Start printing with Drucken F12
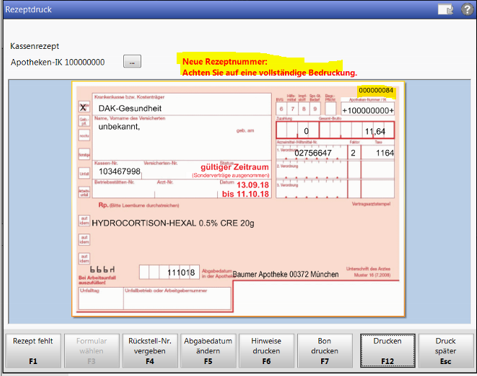The height and width of the screenshot is (376, 477). click(x=387, y=351)
